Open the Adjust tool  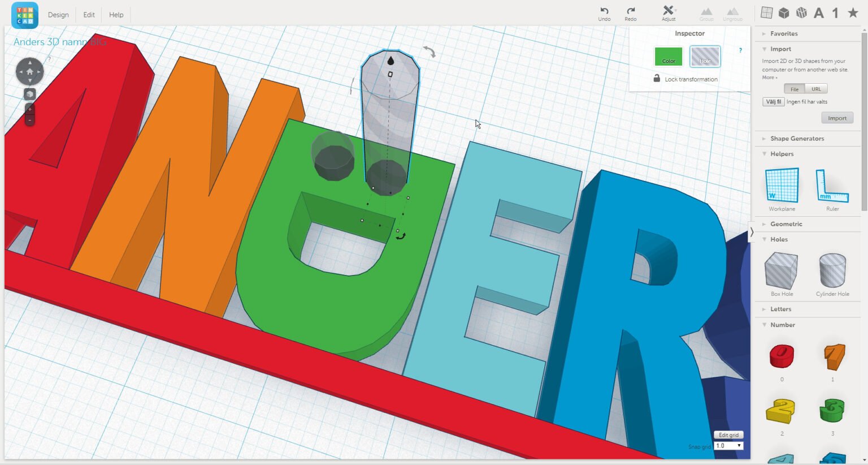pos(668,11)
